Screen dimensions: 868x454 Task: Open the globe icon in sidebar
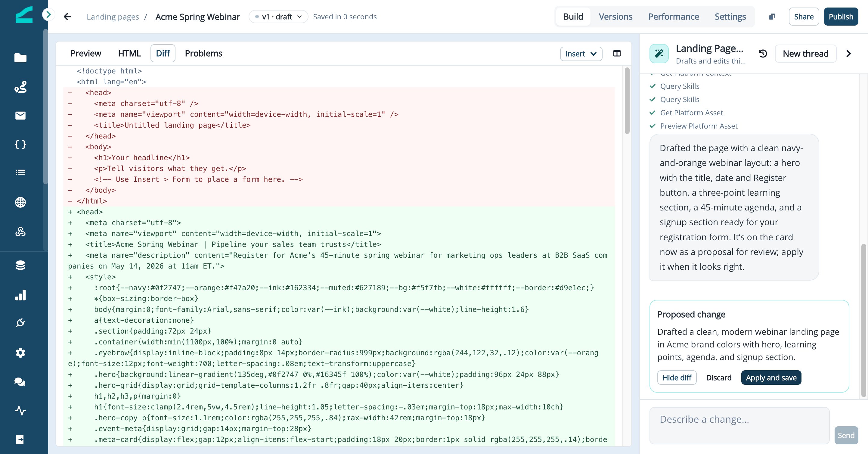click(x=20, y=202)
